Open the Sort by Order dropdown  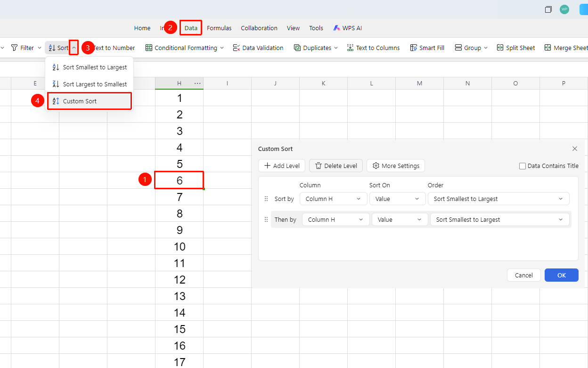coord(498,199)
